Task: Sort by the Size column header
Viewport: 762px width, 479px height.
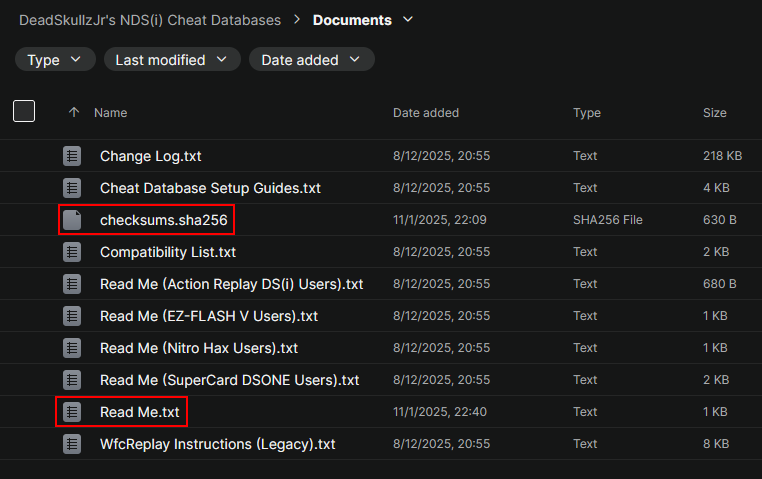Action: coord(714,113)
